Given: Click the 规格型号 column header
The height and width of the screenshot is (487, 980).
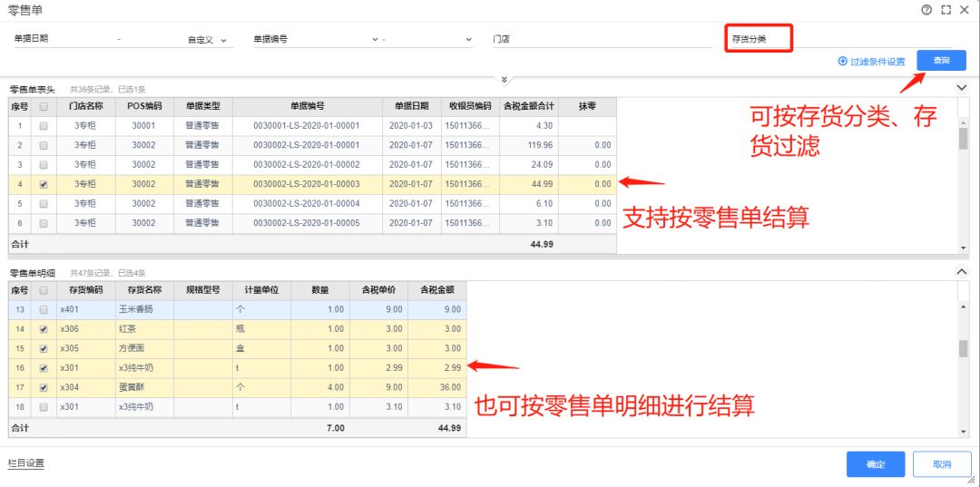Looking at the screenshot, I should 203,290.
